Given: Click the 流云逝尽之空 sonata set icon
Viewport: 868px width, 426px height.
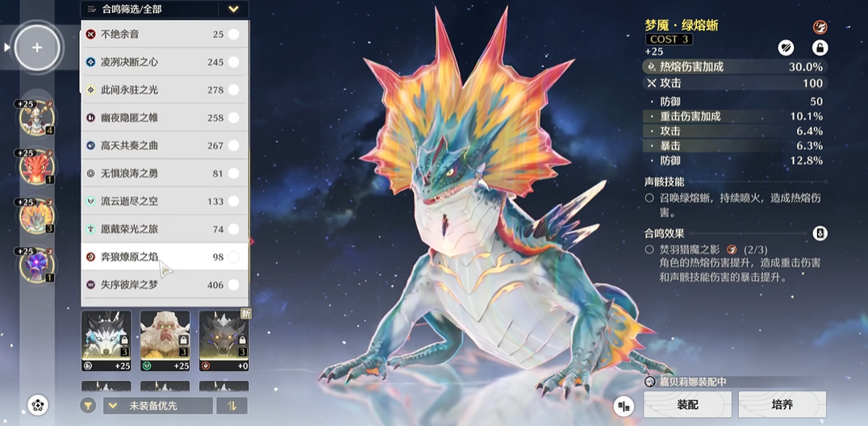Looking at the screenshot, I should pos(91,201).
